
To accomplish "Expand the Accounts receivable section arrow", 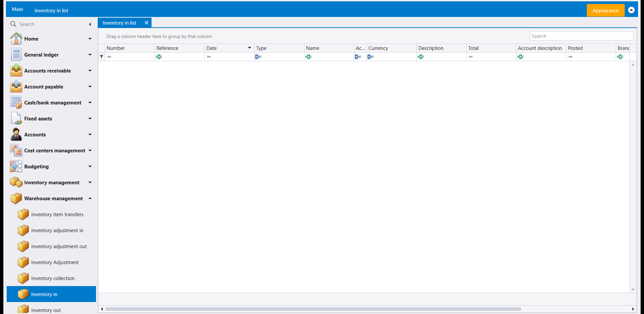I will tap(90, 71).
